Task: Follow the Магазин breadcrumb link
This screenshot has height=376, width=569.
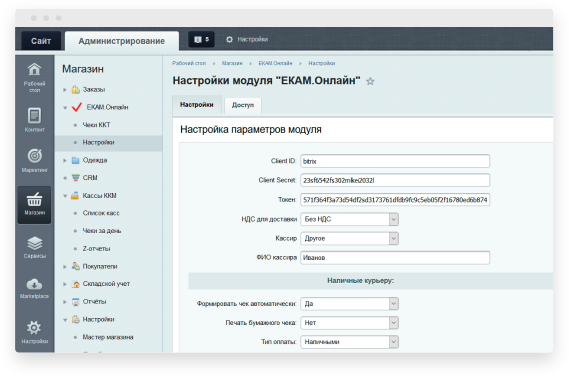Action: [x=232, y=63]
